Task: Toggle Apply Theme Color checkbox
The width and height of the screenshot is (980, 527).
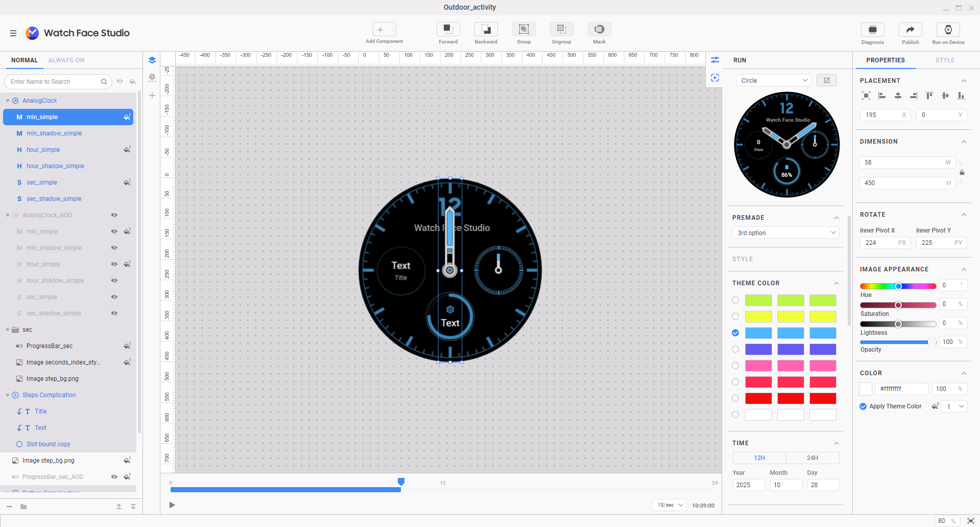Action: [x=863, y=406]
